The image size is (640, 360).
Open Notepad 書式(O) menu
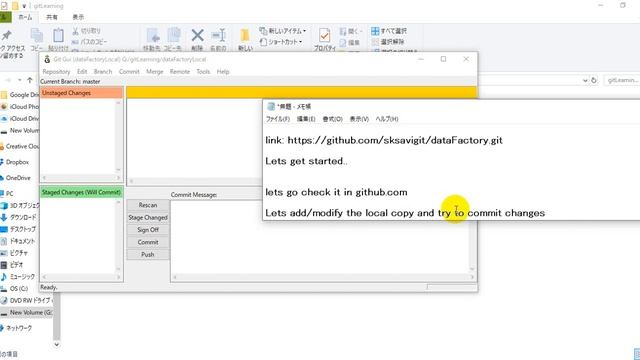332,119
